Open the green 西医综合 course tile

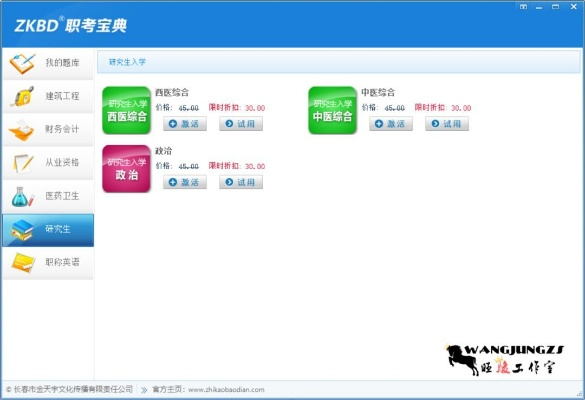[126, 110]
